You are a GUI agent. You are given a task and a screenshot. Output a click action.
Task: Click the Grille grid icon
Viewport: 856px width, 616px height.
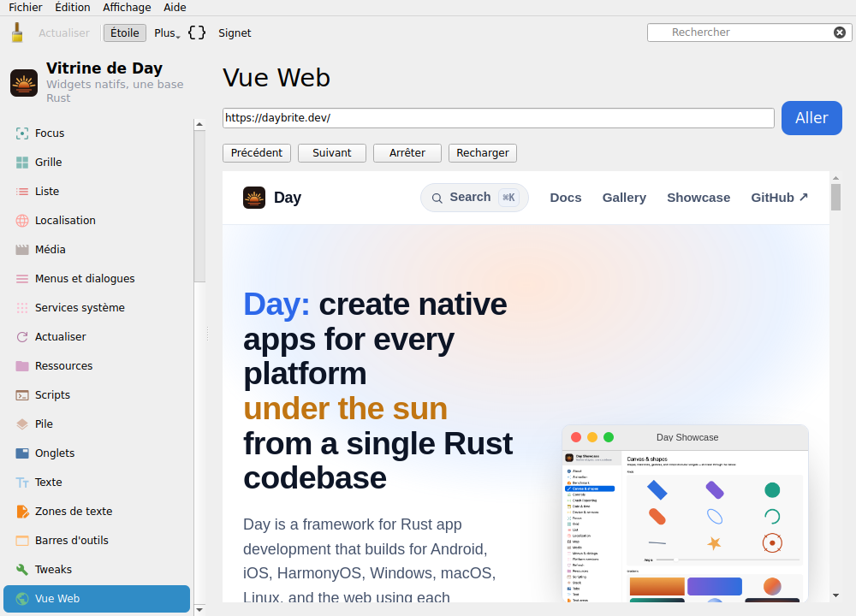pos(22,162)
